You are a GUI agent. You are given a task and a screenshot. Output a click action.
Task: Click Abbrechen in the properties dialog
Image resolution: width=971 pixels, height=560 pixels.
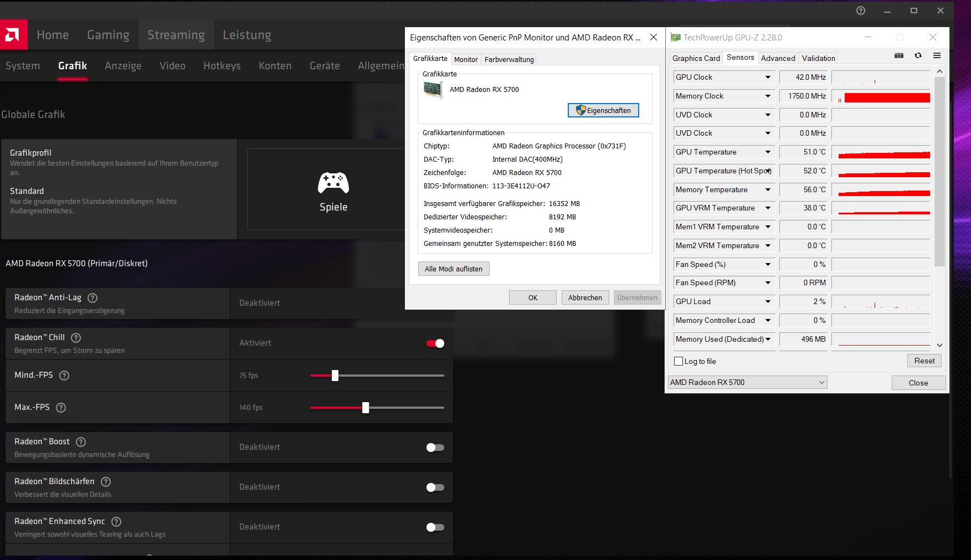pyautogui.click(x=585, y=298)
